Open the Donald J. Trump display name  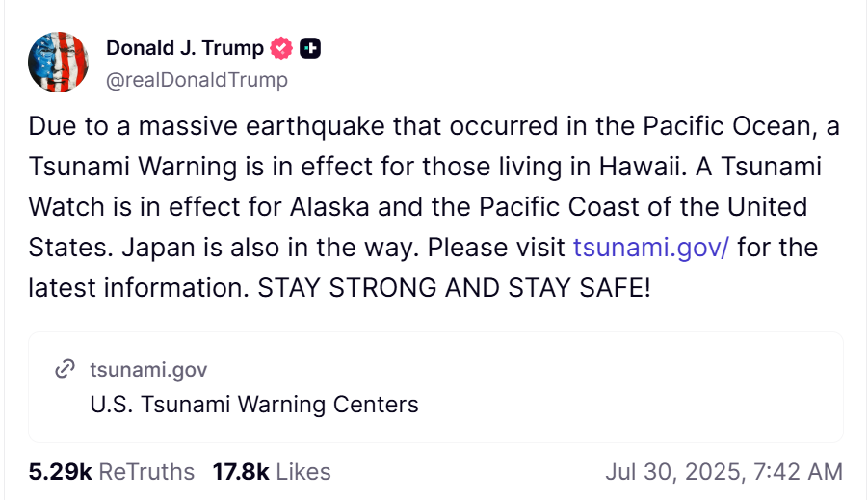pyautogui.click(x=184, y=47)
